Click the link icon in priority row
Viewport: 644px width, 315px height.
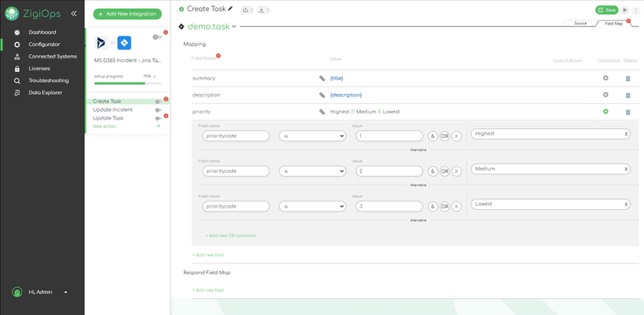(322, 112)
